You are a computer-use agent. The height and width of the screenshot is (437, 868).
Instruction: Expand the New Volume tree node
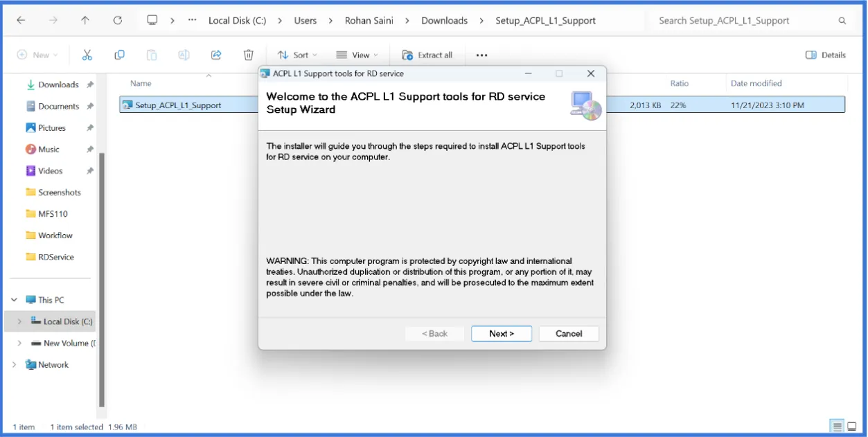click(x=19, y=343)
